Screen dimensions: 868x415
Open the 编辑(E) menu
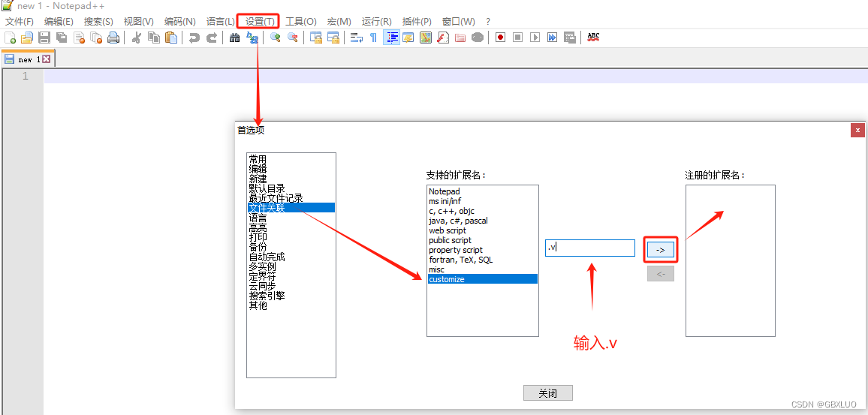[59, 22]
